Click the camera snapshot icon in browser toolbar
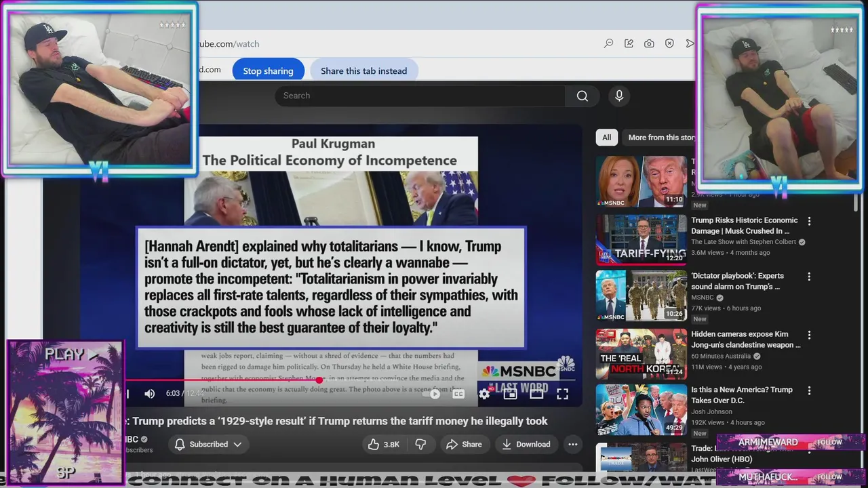Viewport: 868px width, 488px height. [649, 43]
